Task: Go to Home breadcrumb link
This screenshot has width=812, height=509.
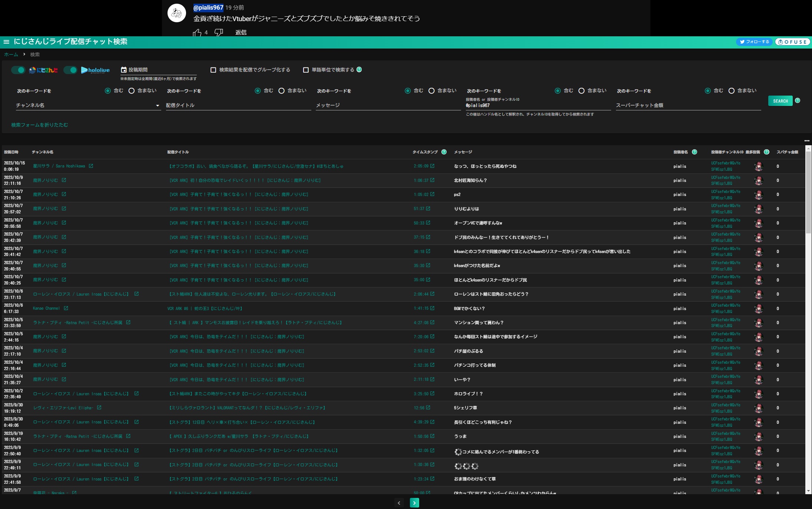Action: pyautogui.click(x=11, y=54)
